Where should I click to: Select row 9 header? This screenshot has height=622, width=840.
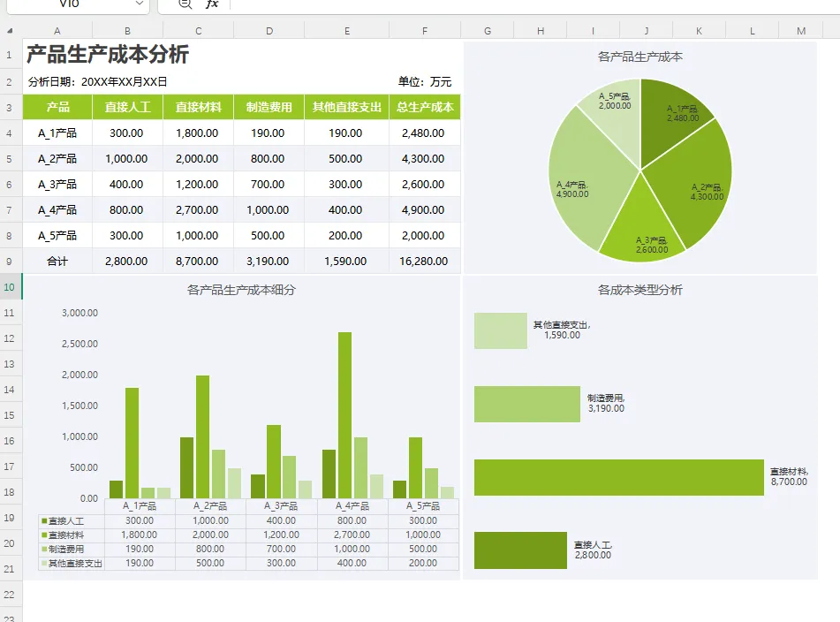click(10, 262)
